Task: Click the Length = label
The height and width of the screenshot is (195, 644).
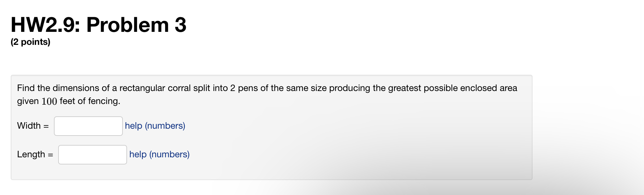Action: [35, 154]
